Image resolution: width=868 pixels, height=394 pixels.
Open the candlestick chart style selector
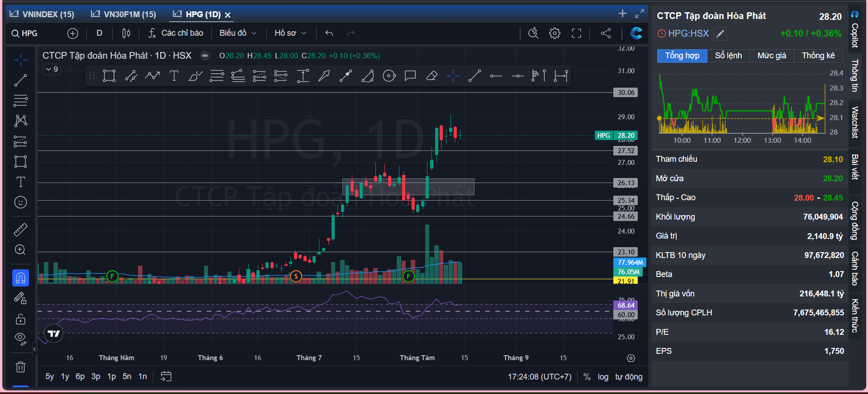click(x=126, y=33)
